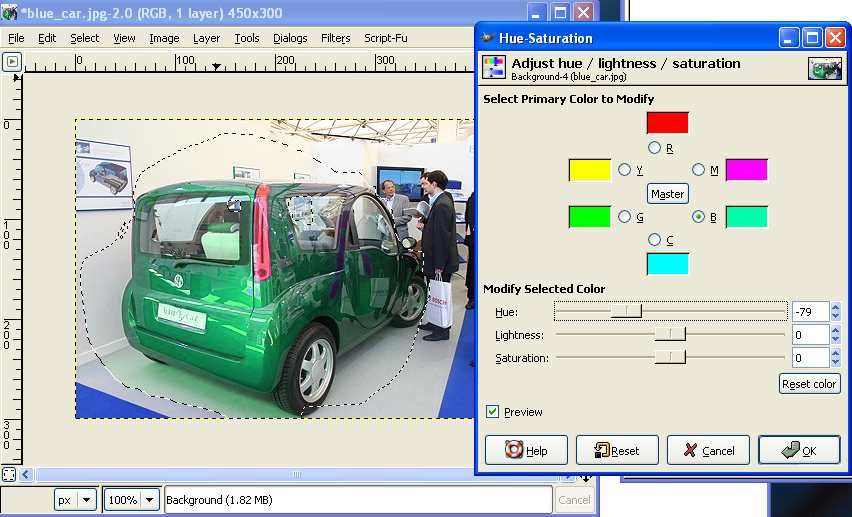Increase Hue value with stepper arrow
852x517 pixels.
point(836,307)
